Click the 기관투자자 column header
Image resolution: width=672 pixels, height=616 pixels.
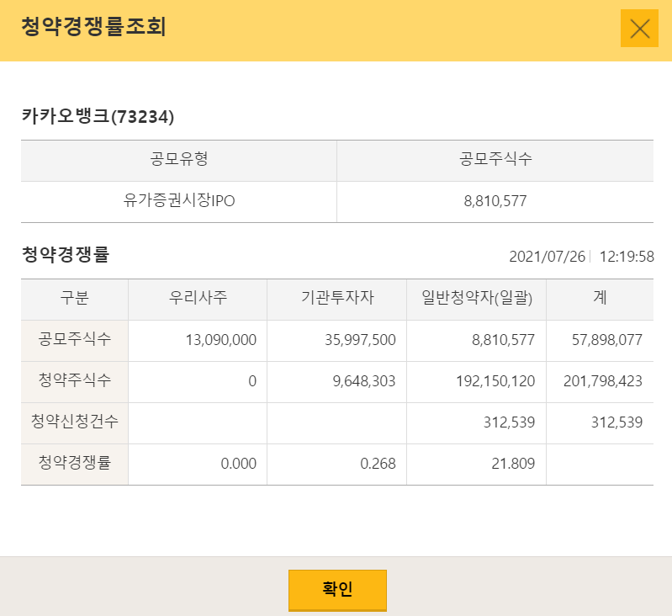pos(337,298)
